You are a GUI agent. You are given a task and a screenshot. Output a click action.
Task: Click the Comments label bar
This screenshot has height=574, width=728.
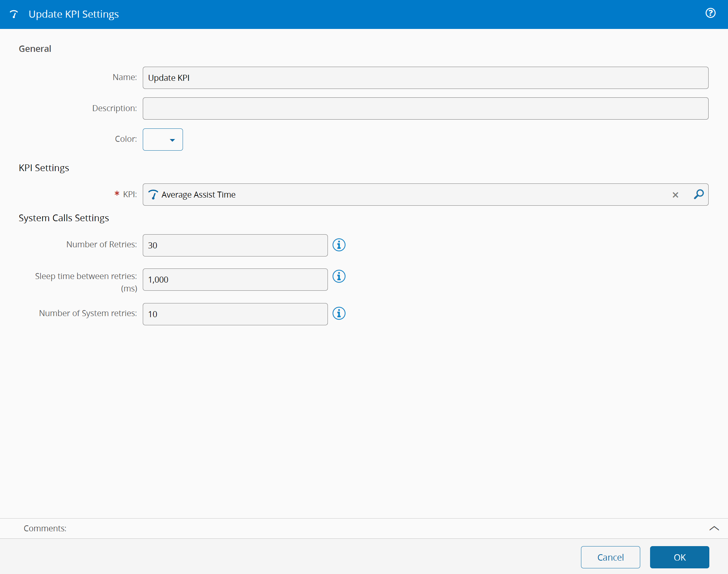pyautogui.click(x=45, y=528)
